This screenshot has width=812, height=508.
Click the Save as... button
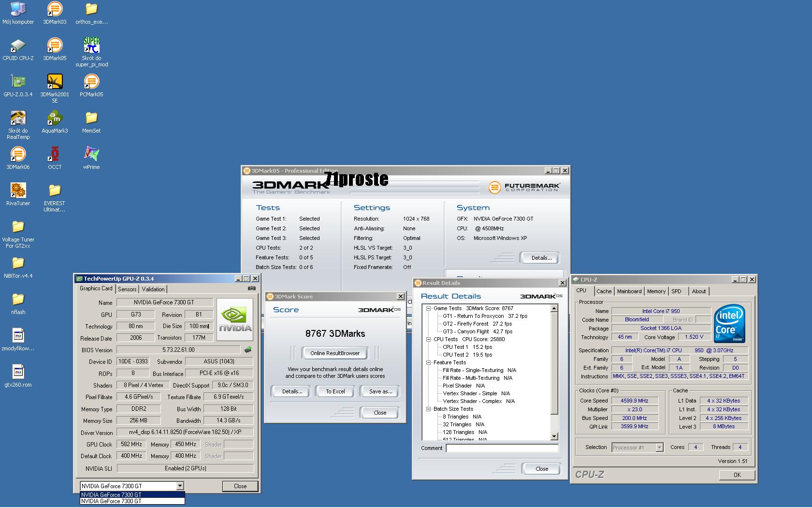[380, 391]
